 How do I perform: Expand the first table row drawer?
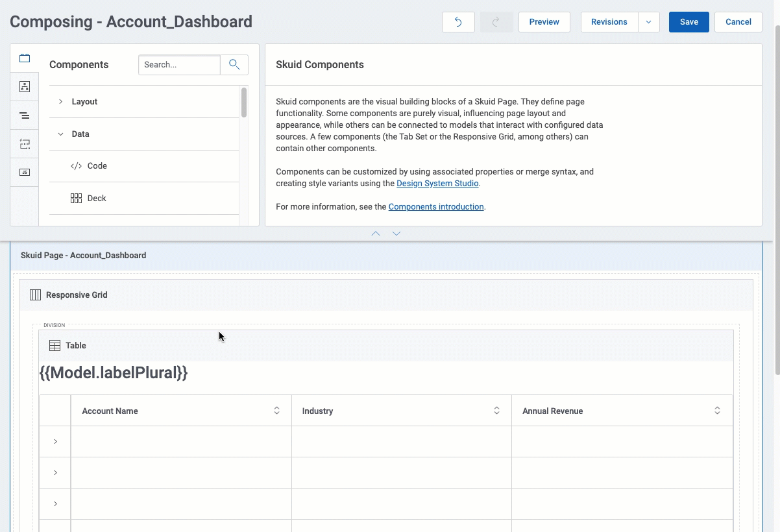pos(55,442)
